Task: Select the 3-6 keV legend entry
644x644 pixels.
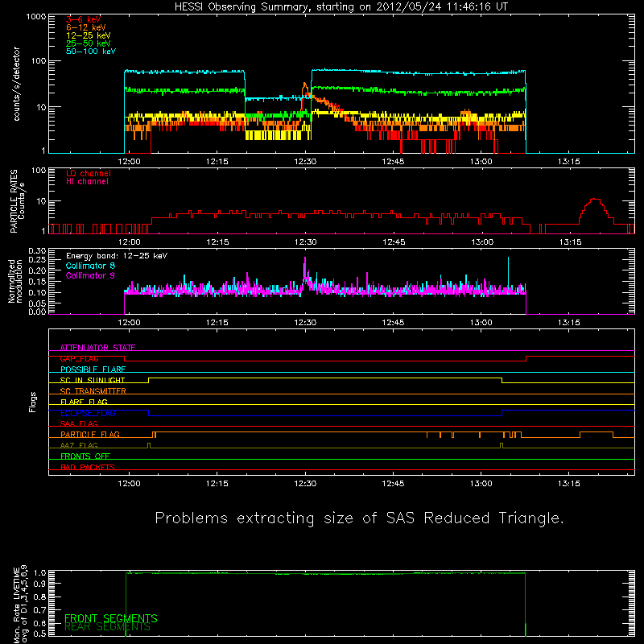Action: pos(83,19)
